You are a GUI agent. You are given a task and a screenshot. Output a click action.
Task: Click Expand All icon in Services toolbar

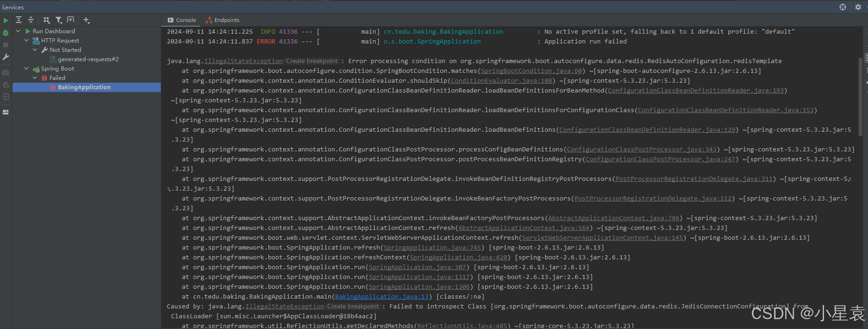coord(19,20)
